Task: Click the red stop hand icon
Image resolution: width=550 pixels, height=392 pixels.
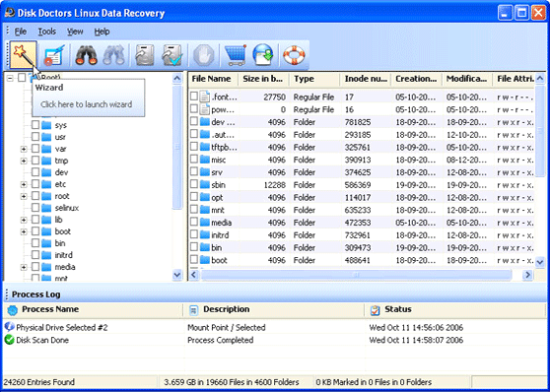Action: pos(204,55)
